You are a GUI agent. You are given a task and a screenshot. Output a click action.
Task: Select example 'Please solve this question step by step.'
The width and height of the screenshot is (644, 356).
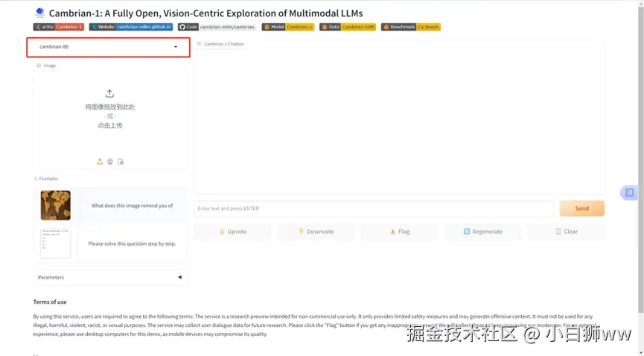(133, 244)
